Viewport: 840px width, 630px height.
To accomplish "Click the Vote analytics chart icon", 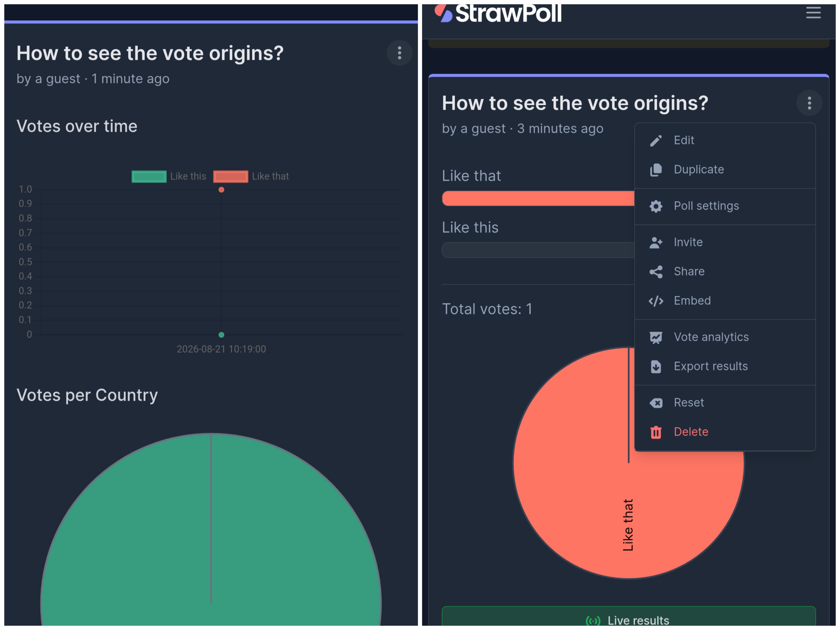I will click(x=656, y=338).
